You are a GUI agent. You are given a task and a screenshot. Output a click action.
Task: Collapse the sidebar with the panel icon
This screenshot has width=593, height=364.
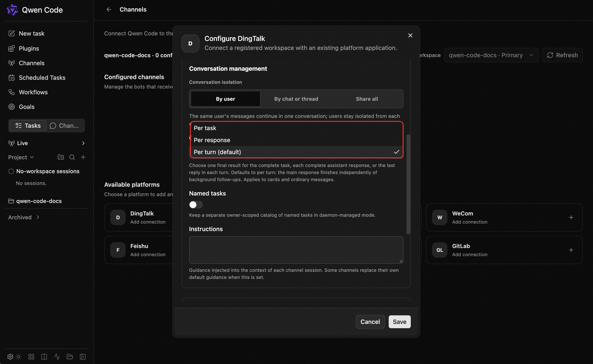83,356
